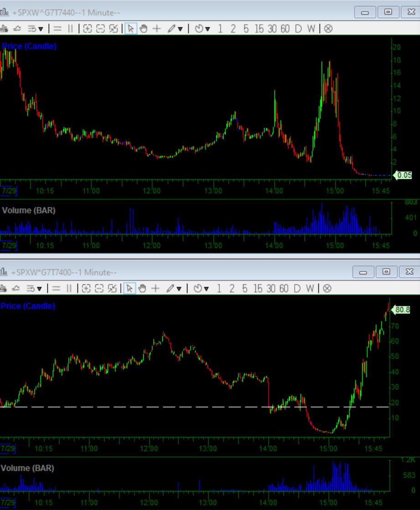
Task: Click circled X icon in top 7440 toolbar
Action: click(x=328, y=29)
